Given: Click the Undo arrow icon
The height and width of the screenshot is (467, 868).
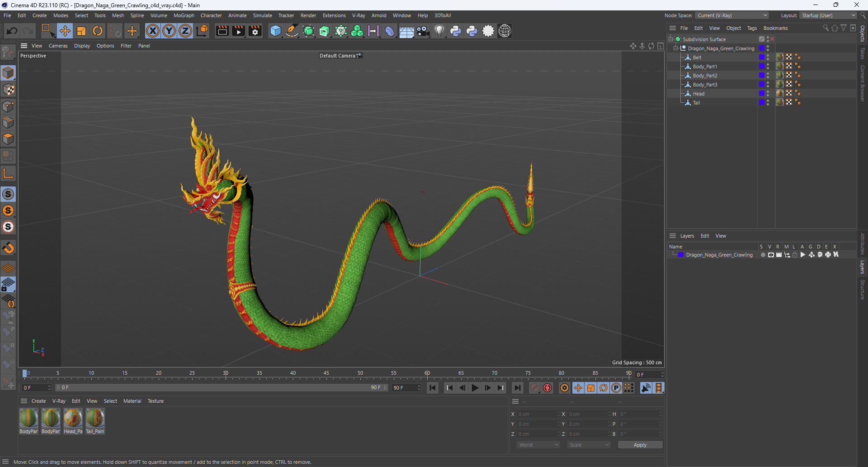Looking at the screenshot, I should [12, 31].
